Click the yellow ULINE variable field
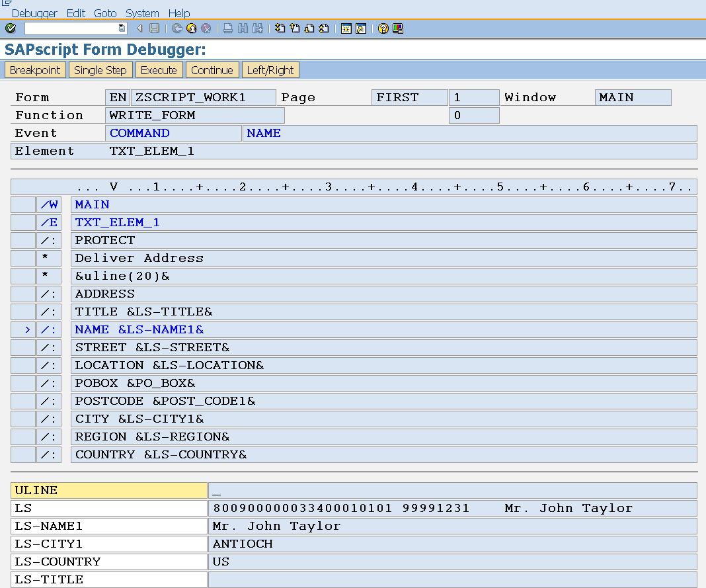Image resolution: width=706 pixels, height=588 pixels. [x=109, y=490]
